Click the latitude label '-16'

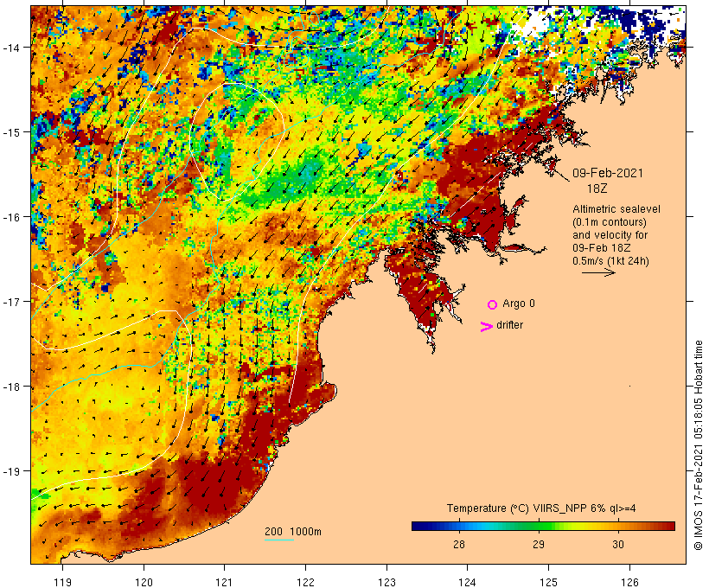coord(10,217)
